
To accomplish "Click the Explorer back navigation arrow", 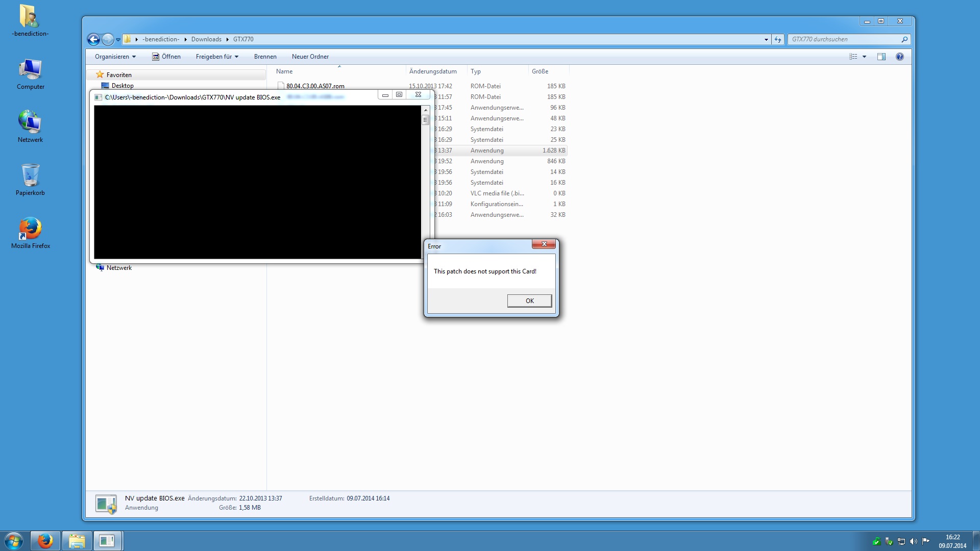I will click(93, 39).
